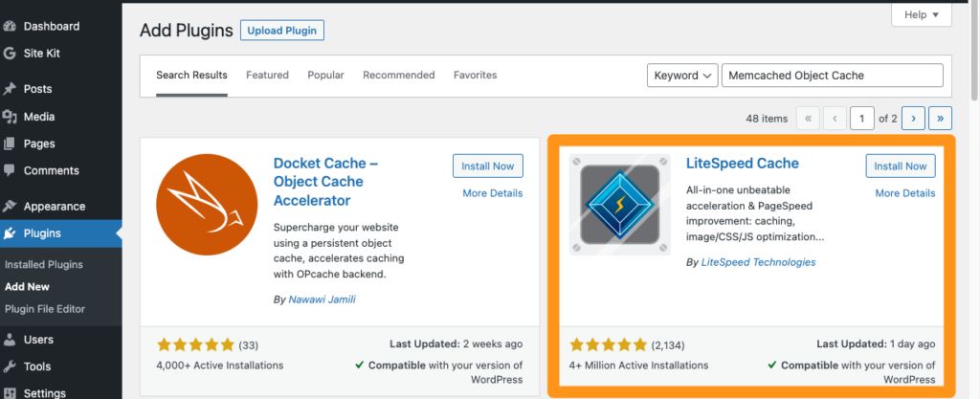The width and height of the screenshot is (980, 399).
Task: Click the Site Kit Google icon
Action: (10, 53)
